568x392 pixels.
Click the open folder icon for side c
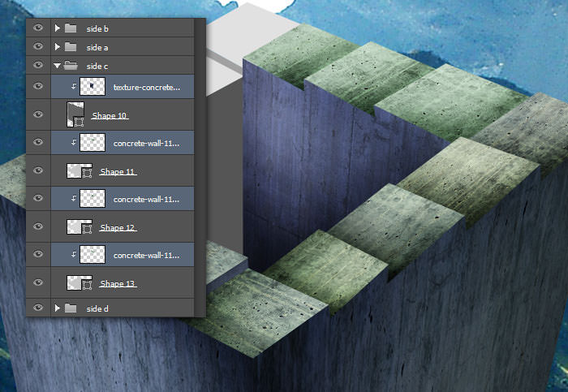click(x=71, y=65)
